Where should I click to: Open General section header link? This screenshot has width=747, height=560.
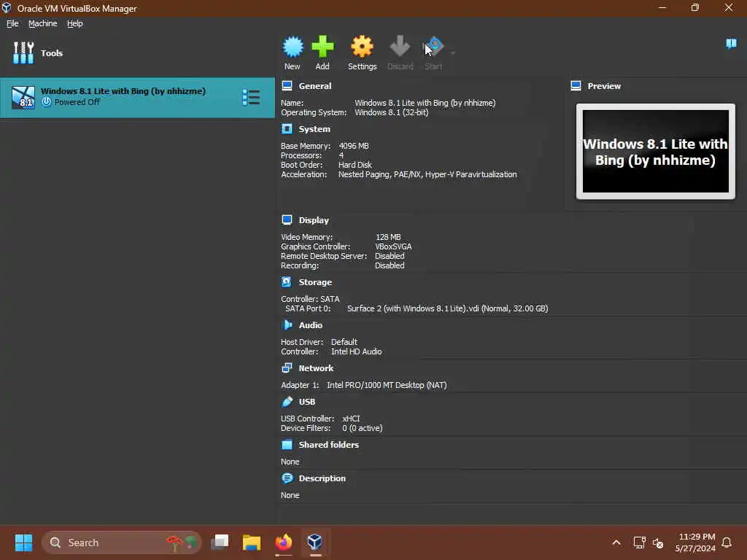click(315, 86)
